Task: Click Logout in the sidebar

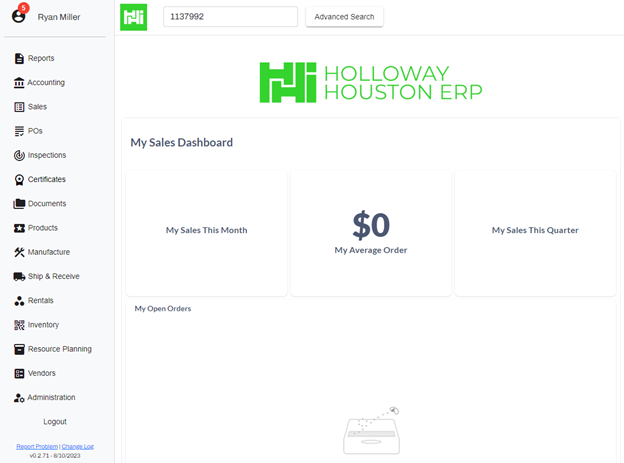Action: (55, 422)
